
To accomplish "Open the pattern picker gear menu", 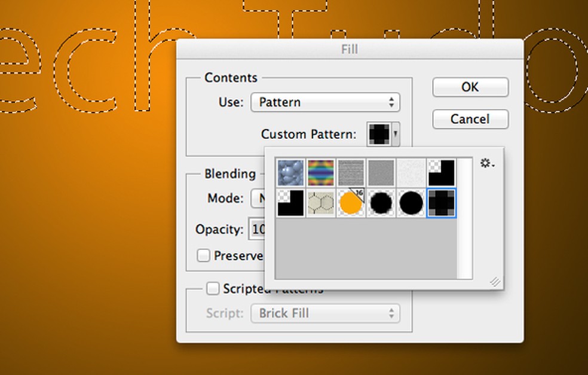I will point(486,163).
